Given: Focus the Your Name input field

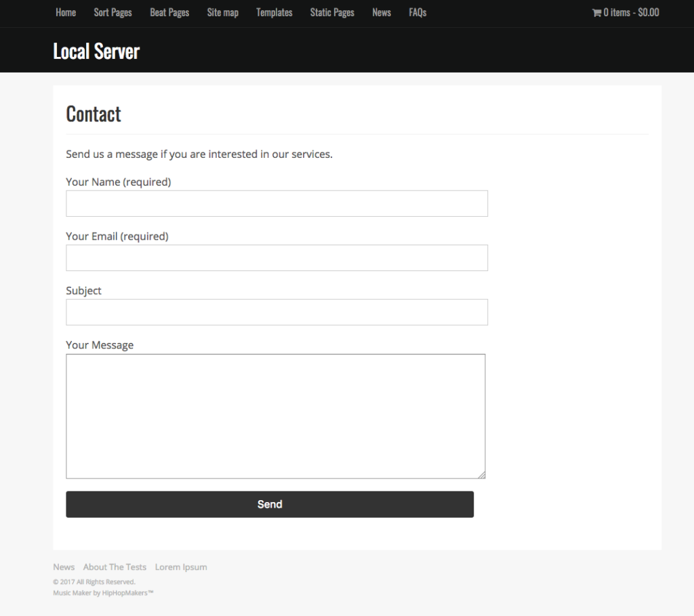Looking at the screenshot, I should click(277, 203).
